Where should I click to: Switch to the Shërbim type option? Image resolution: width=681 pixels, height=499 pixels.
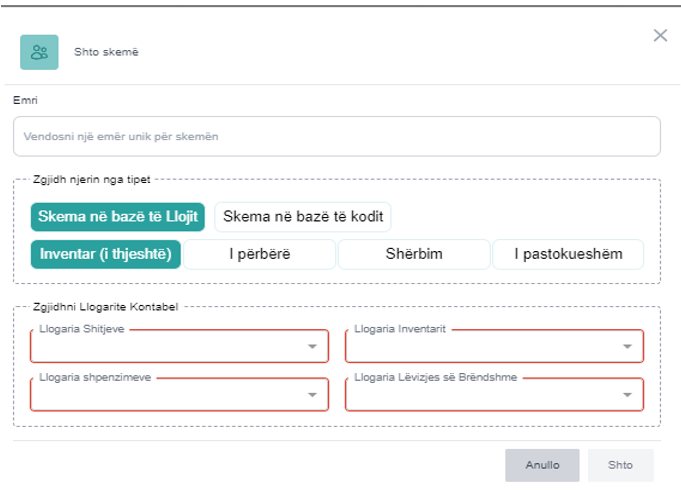[x=414, y=254]
